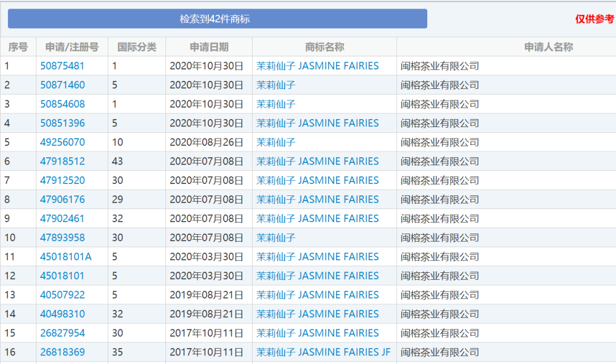Screen dimensions: 616x364
Task: Open registration number 50871460
Action: [63, 85]
